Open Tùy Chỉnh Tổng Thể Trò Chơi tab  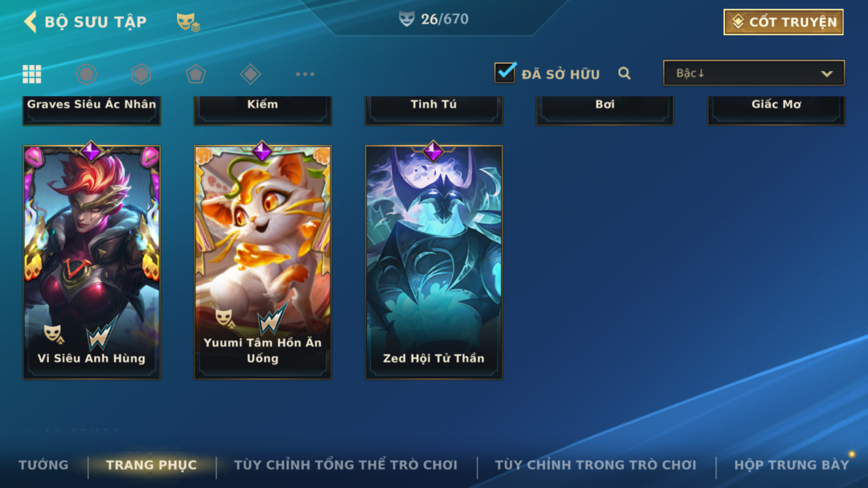[x=346, y=465]
